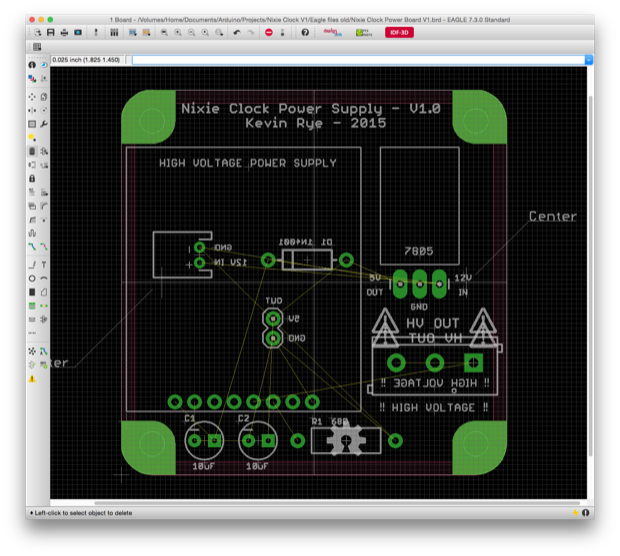The width and height of the screenshot is (620, 556).
Task: Undo the last action
Action: pyautogui.click(x=237, y=32)
